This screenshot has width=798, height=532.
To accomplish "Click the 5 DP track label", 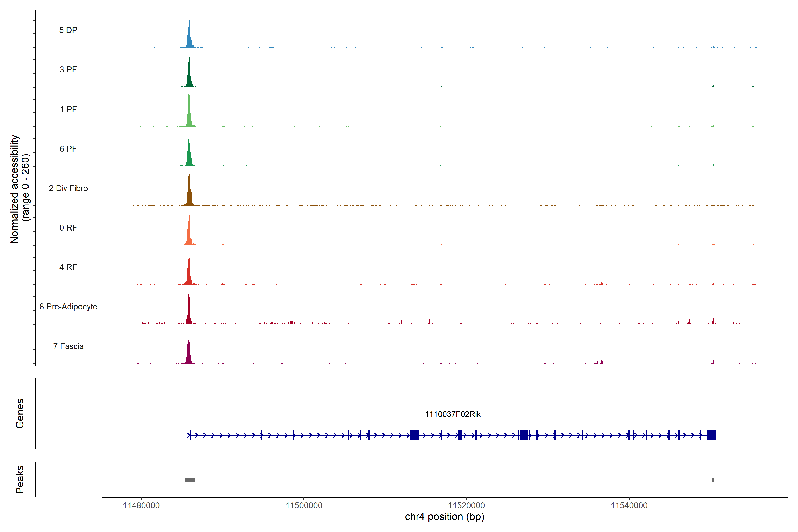I will point(68,30).
